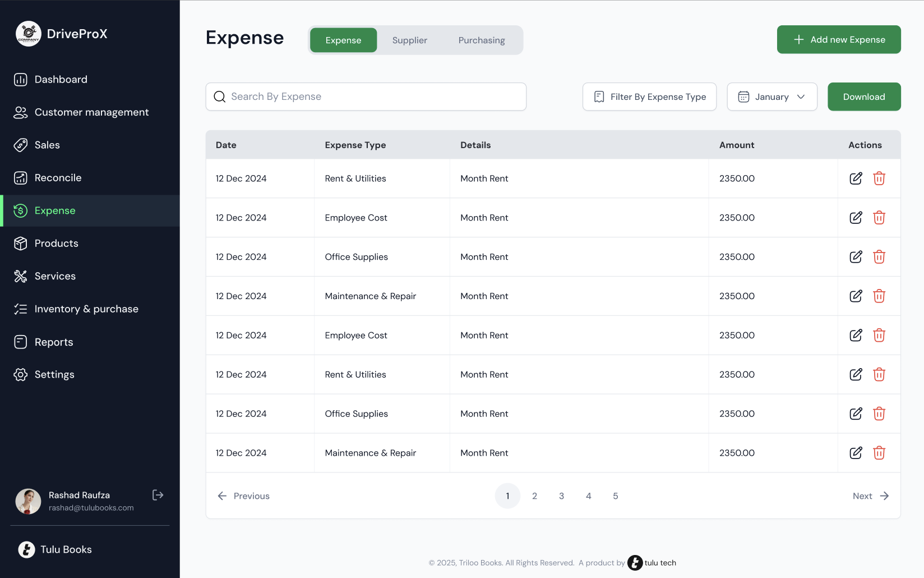Select the Products box icon
The width and height of the screenshot is (924, 578).
click(x=21, y=243)
